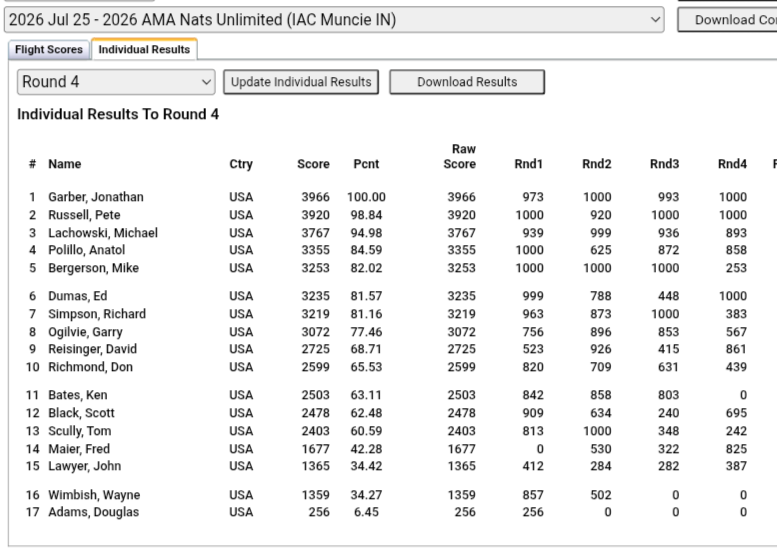
Task: Click the Download Results button
Action: coord(467,82)
